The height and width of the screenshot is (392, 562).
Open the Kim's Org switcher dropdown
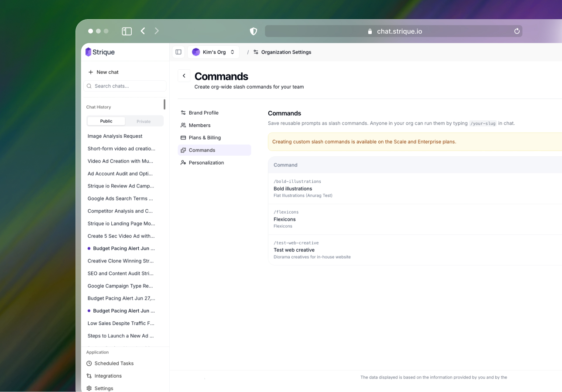click(214, 52)
